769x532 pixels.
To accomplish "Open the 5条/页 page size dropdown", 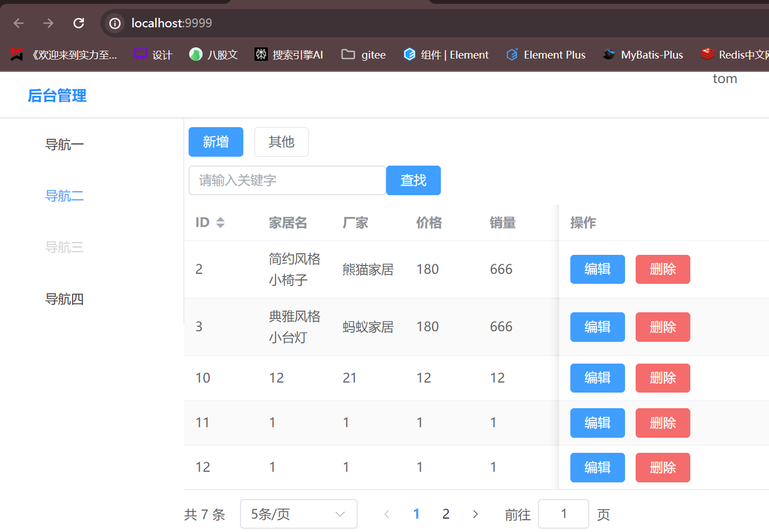I will (x=299, y=514).
